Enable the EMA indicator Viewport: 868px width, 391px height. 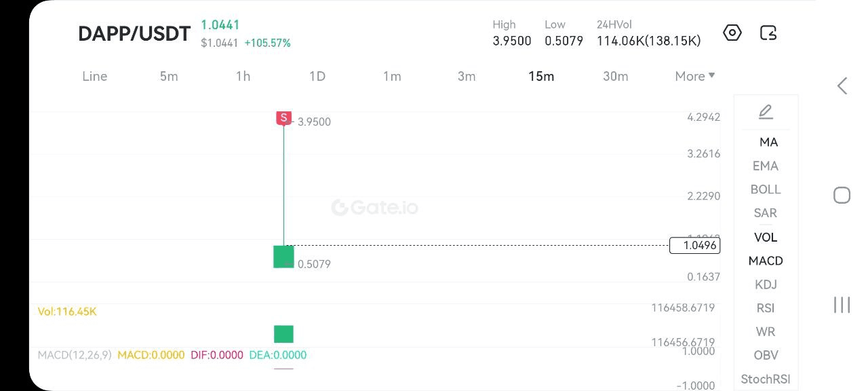pos(766,166)
